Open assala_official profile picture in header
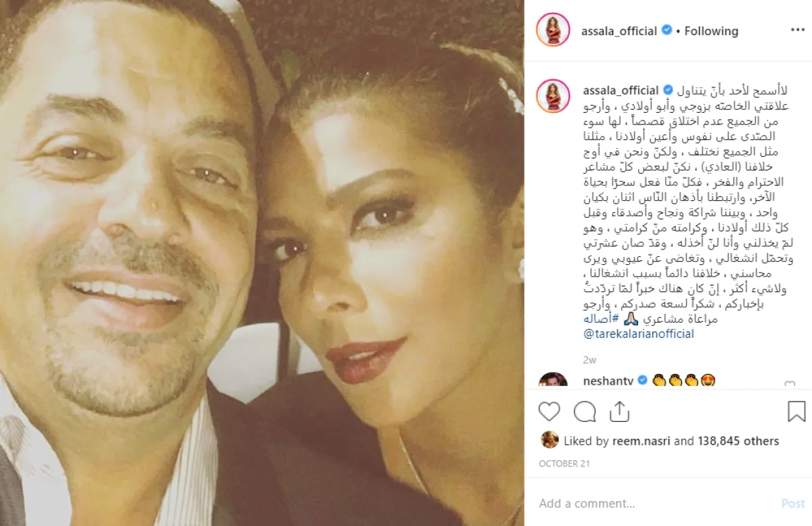 pos(552,30)
